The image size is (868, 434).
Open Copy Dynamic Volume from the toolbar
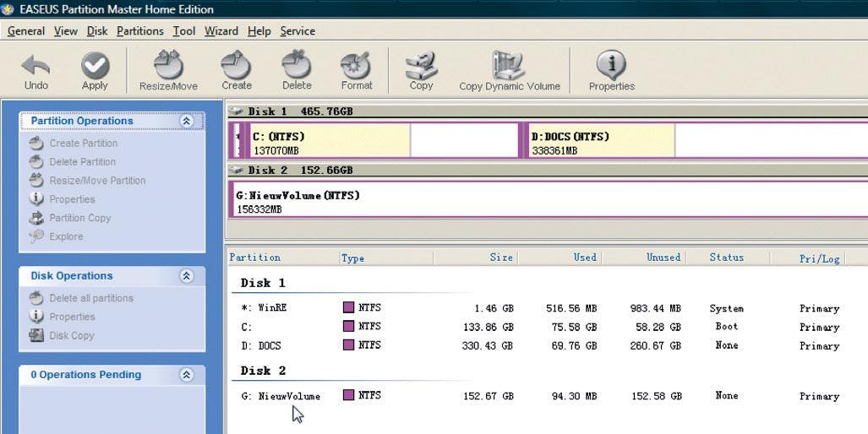tap(509, 65)
